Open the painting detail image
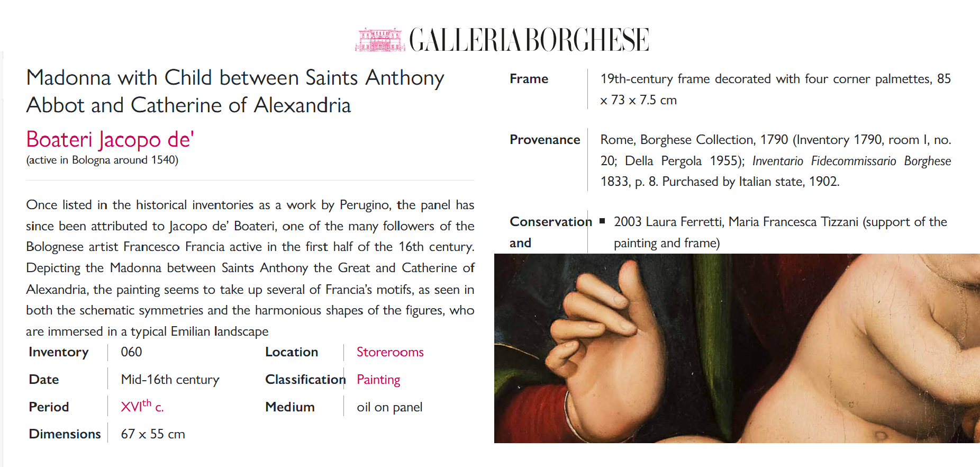Screen dimensions: 980x467 click(x=737, y=348)
